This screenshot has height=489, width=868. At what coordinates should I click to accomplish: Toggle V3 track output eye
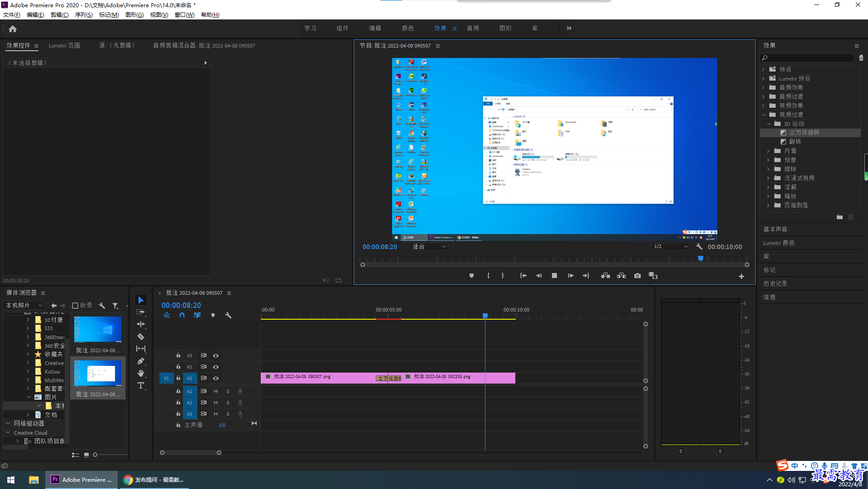coord(216,356)
